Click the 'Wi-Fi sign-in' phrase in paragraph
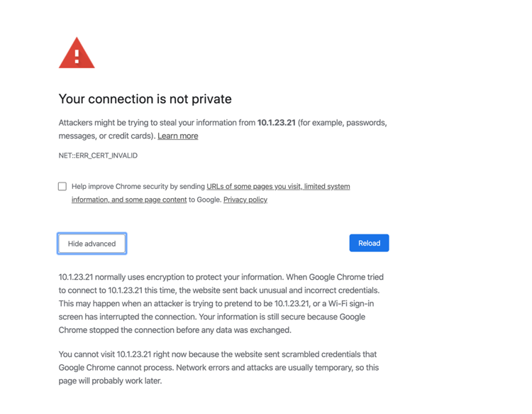The image size is (532, 414). (x=355, y=303)
